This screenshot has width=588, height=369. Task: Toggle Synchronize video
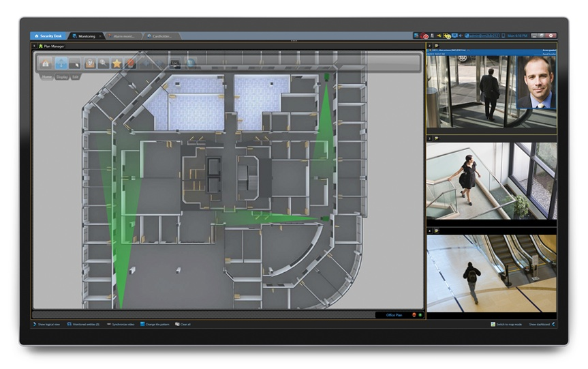point(121,325)
